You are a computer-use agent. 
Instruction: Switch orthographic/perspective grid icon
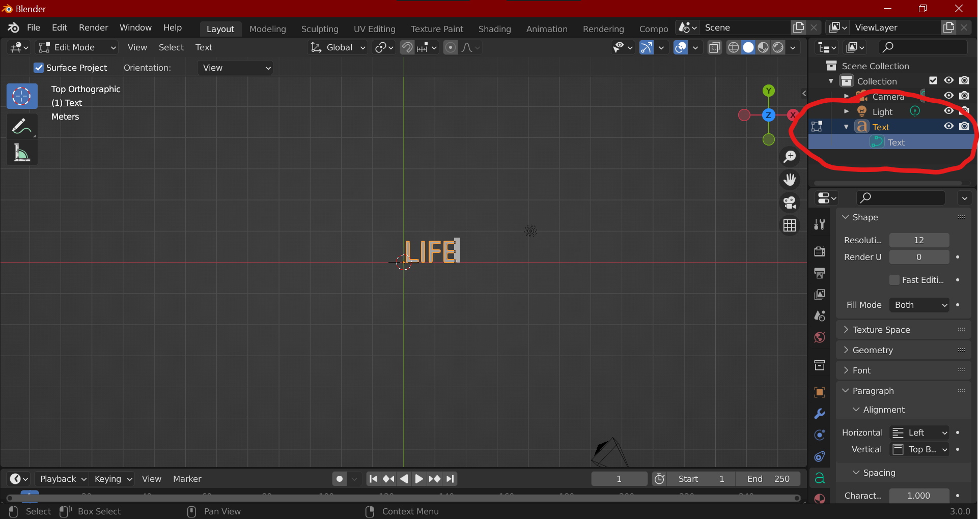[x=790, y=225]
